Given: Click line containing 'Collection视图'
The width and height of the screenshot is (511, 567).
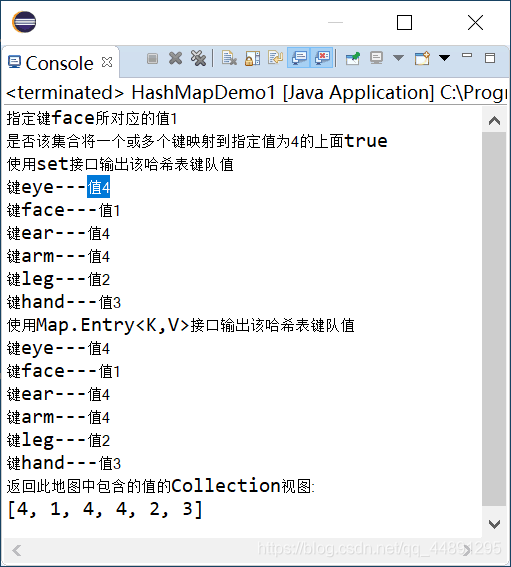Looking at the screenshot, I should pyautogui.click(x=161, y=486).
